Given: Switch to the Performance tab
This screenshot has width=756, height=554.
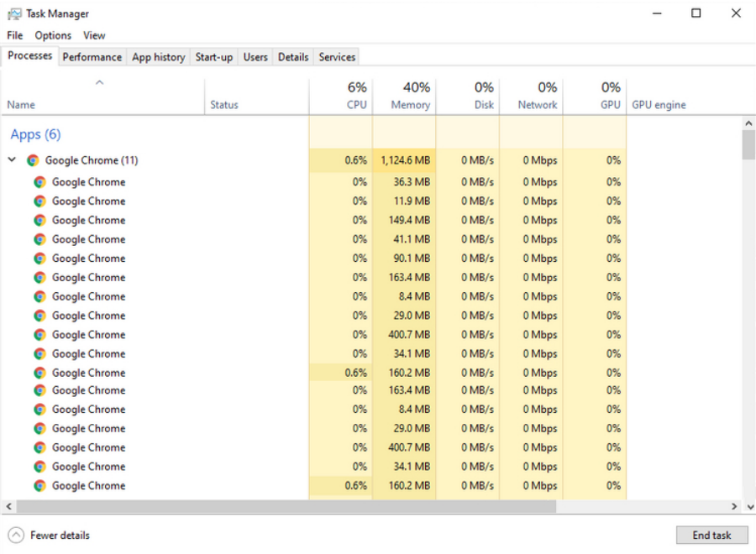Looking at the screenshot, I should click(x=92, y=57).
